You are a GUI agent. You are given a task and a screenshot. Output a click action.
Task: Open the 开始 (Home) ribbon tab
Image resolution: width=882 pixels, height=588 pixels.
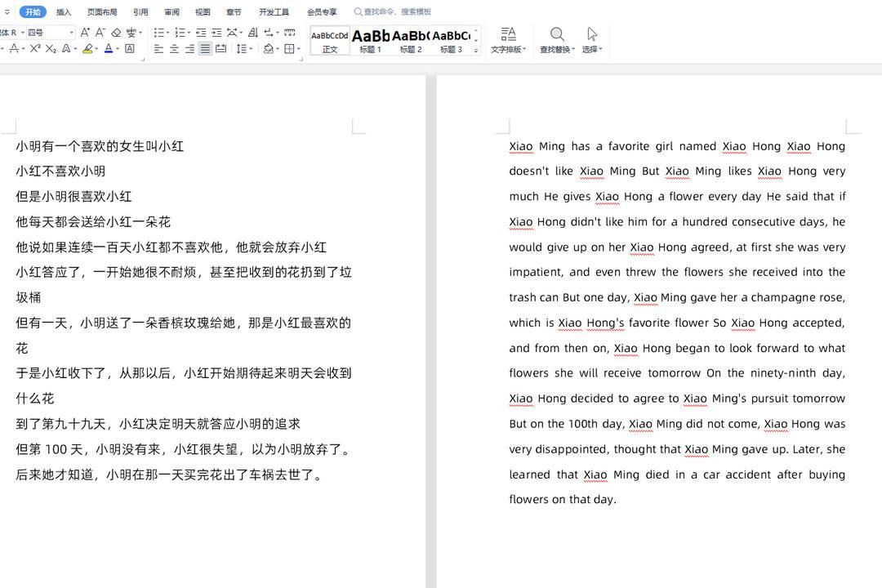pyautogui.click(x=33, y=11)
